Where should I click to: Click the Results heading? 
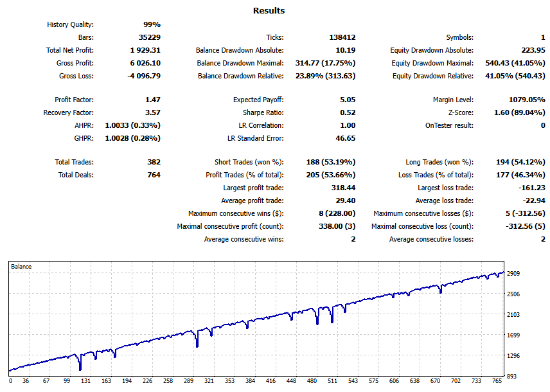(x=269, y=10)
